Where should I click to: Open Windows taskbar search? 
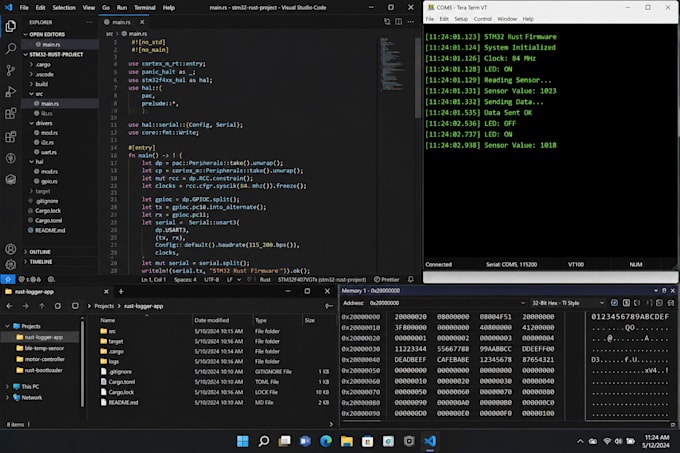coord(264,441)
